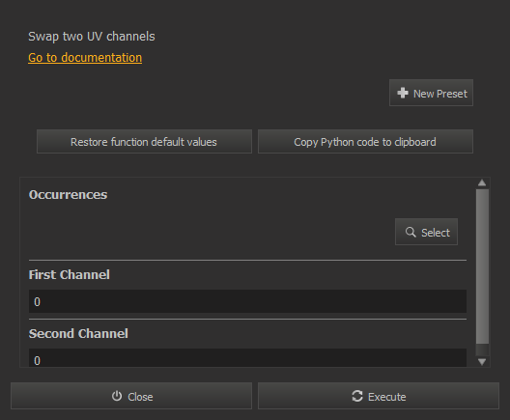The height and width of the screenshot is (420, 510).
Task: Click the vertical scrollbar thumb
Action: 482,266
